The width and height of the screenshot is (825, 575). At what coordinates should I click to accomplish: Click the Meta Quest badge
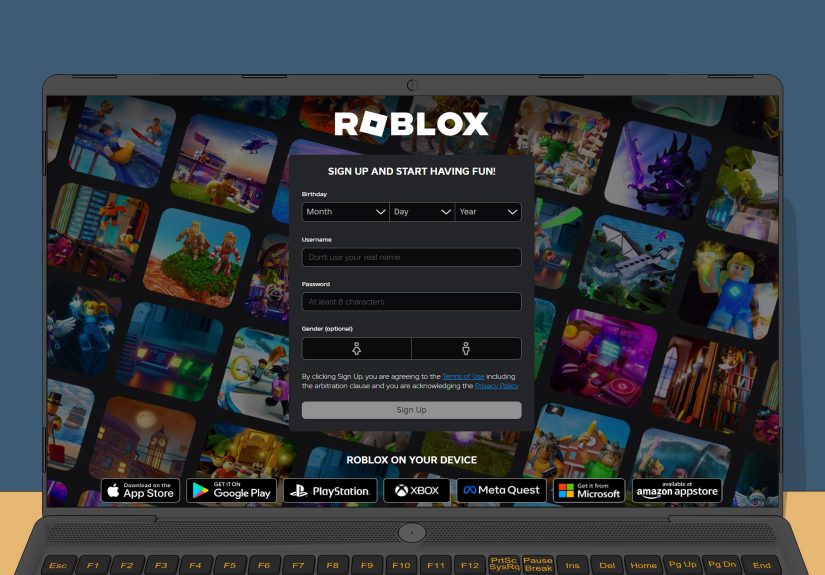(501, 490)
